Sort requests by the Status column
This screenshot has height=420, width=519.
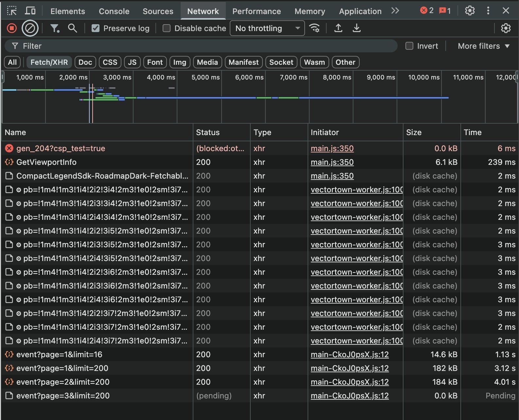point(222,132)
